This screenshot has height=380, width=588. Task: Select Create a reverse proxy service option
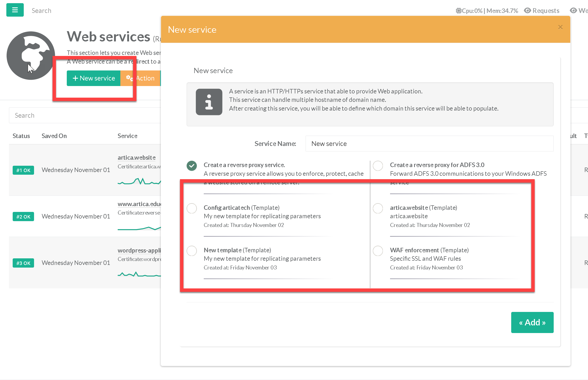tap(192, 166)
